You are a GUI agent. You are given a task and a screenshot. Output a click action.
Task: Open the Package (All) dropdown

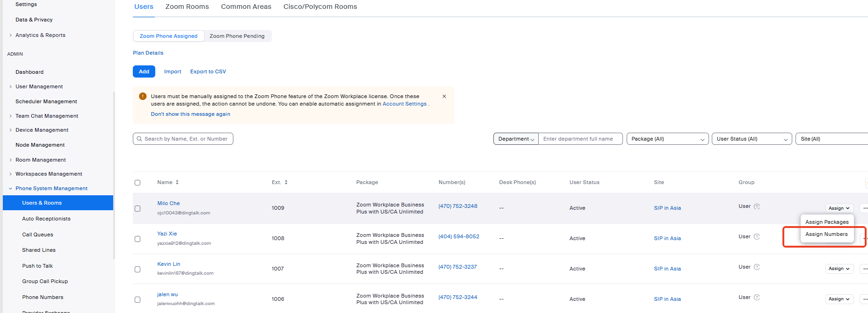667,139
